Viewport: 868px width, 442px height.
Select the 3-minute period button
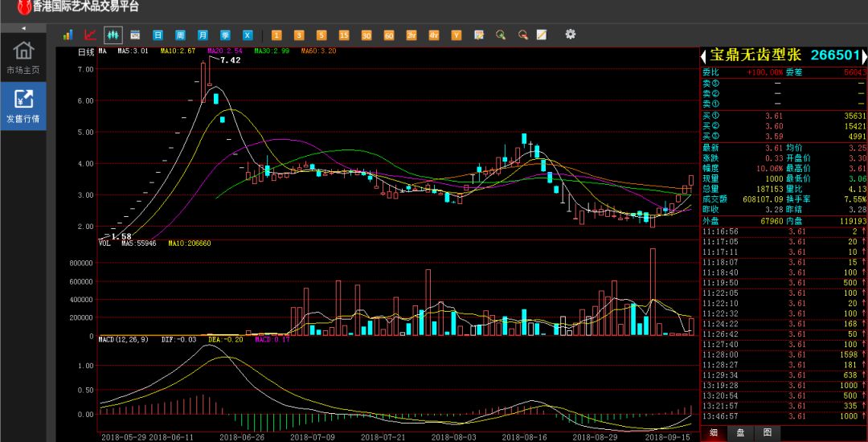tap(299, 35)
